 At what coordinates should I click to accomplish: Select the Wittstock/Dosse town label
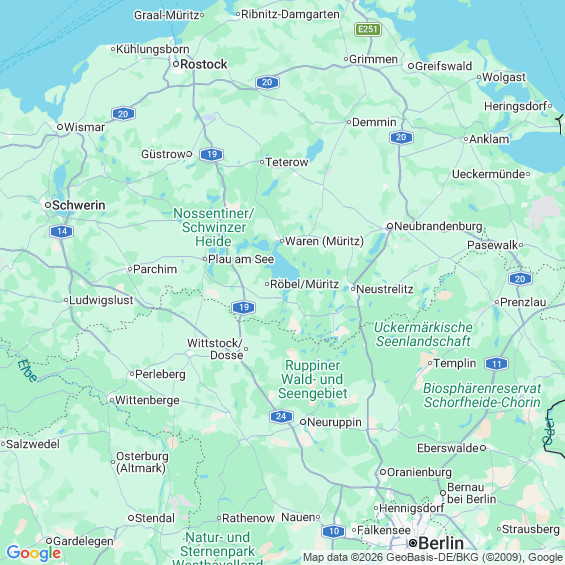click(x=215, y=349)
